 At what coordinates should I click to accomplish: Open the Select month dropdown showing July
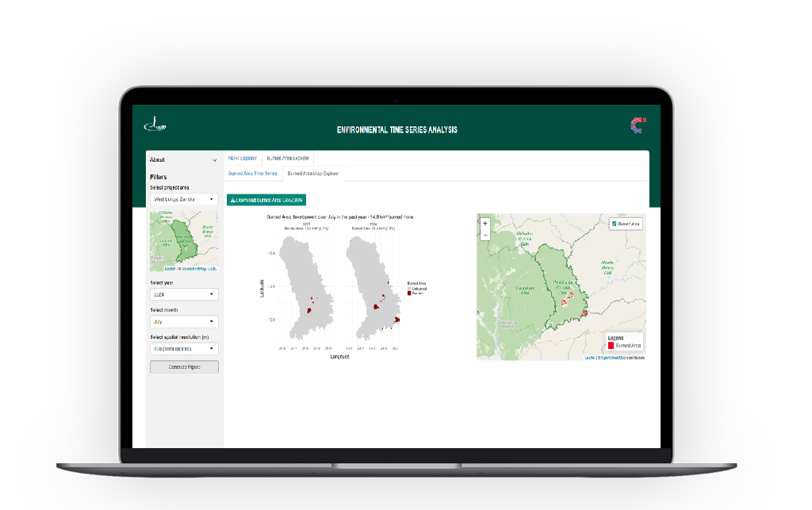(x=184, y=321)
